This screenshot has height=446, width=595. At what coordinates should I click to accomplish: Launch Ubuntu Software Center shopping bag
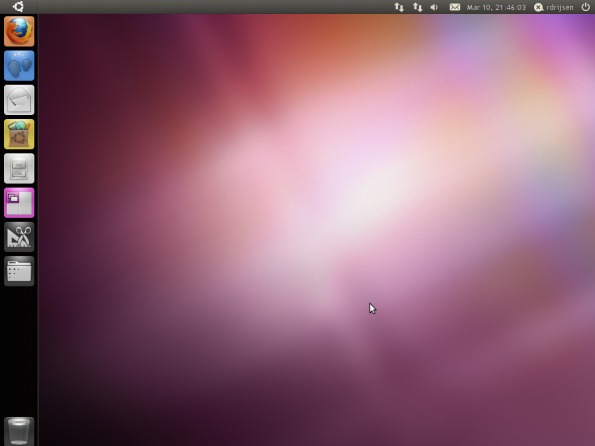coord(19,134)
